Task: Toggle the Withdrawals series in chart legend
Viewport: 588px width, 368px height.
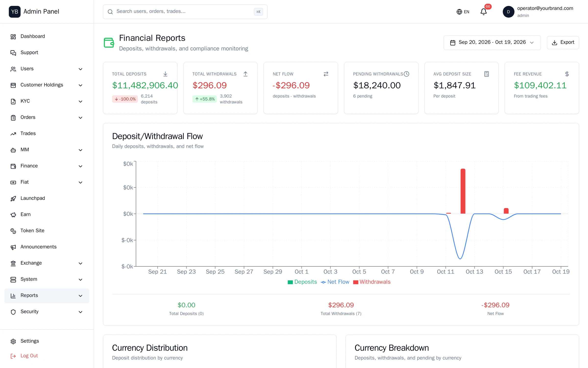Action: click(372, 282)
